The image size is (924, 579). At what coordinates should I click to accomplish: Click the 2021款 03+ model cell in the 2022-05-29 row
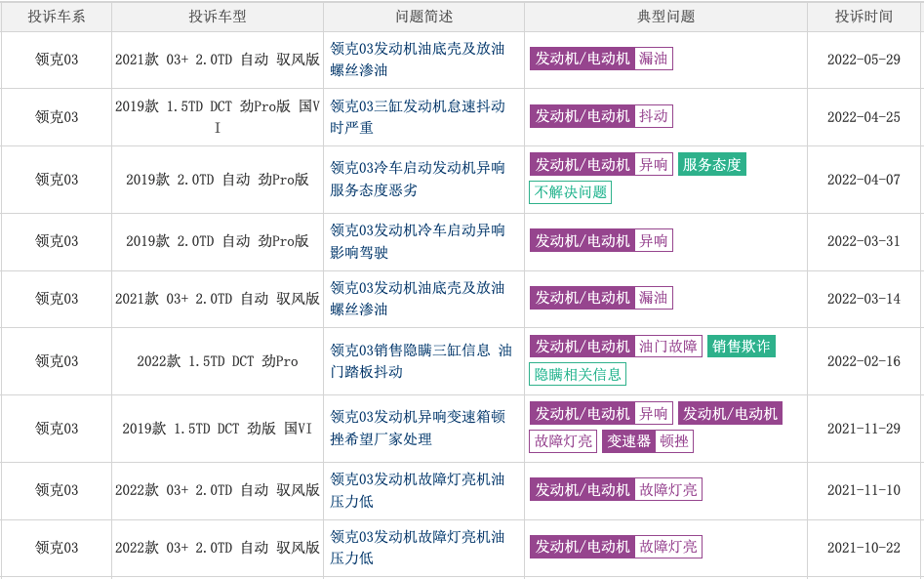tap(218, 60)
